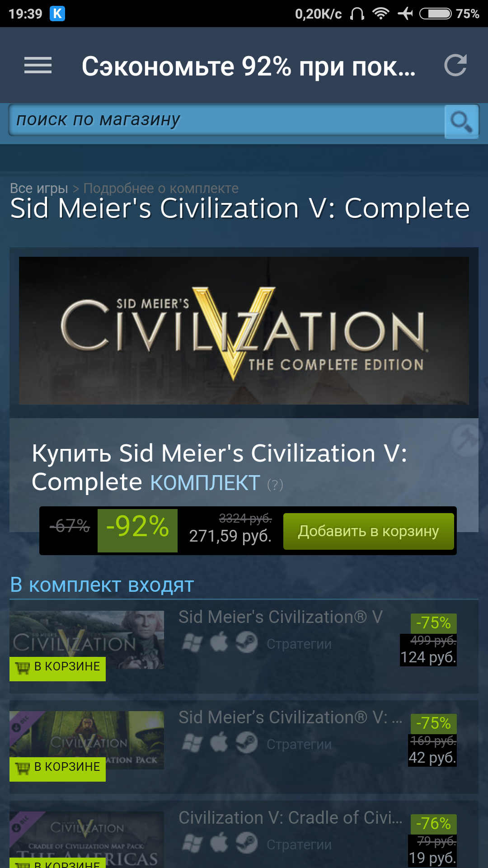Image resolution: width=488 pixels, height=868 pixels.
Task: Focus the 'поиск по магазину' search field
Action: click(226, 120)
